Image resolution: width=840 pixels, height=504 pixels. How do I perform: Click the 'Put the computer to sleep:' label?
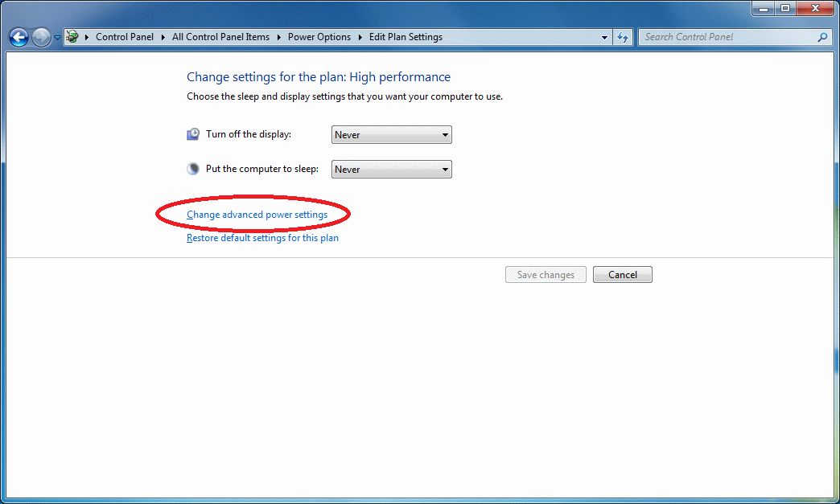[x=262, y=169]
